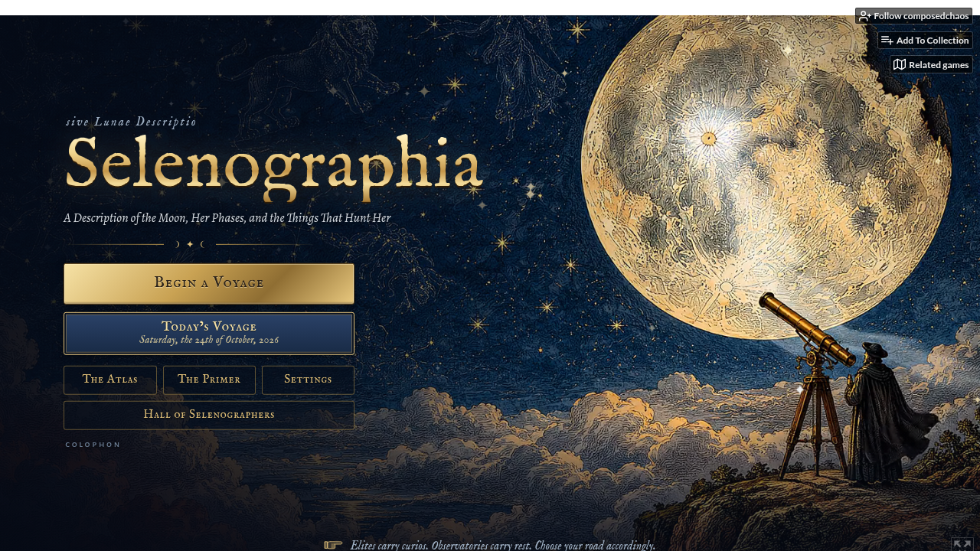
Task: Open The Atlas
Action: click(x=110, y=380)
